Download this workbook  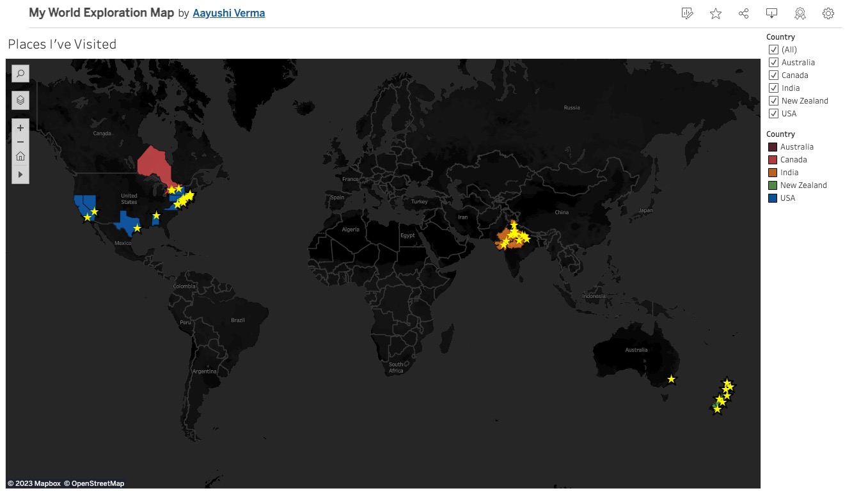tap(771, 13)
